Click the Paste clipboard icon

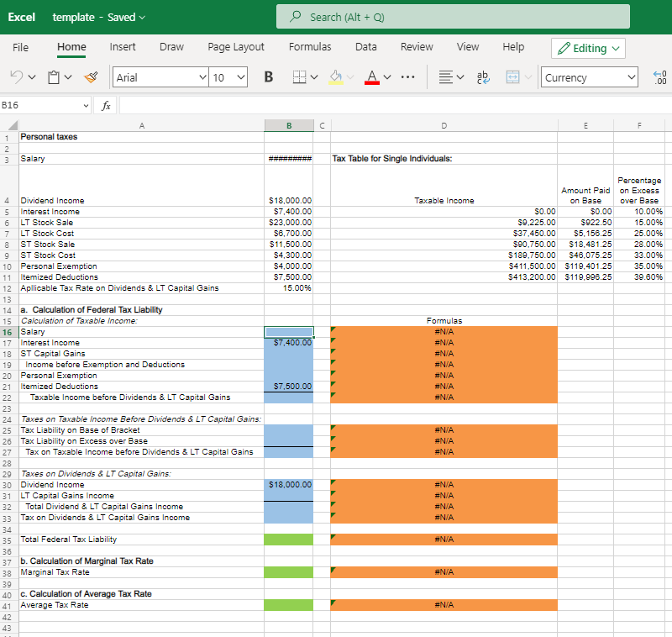click(x=54, y=77)
